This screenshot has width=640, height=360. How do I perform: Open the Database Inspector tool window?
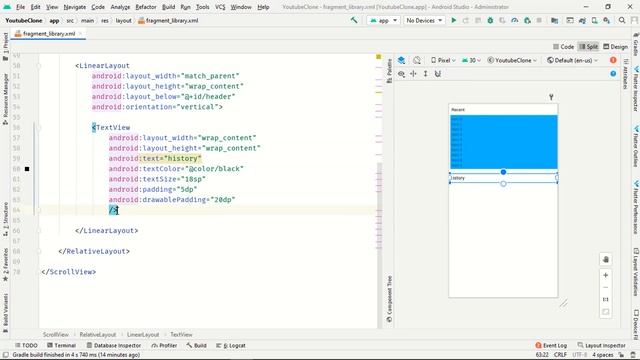114,345
